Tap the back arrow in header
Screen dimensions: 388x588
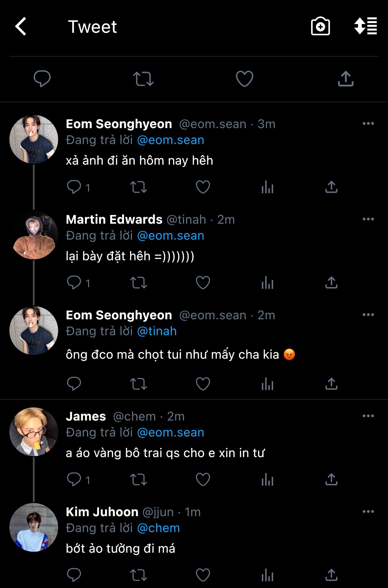pyautogui.click(x=21, y=27)
